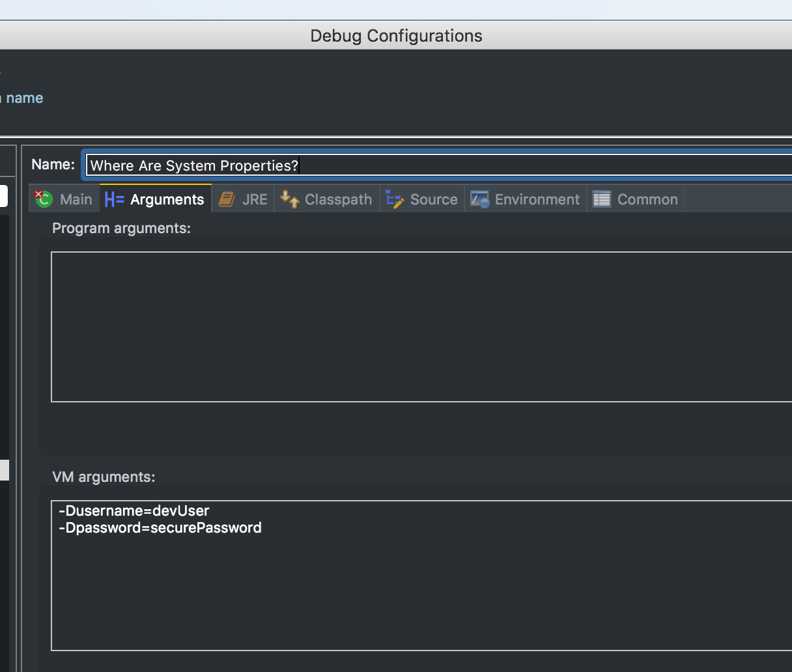Image resolution: width=792 pixels, height=672 pixels.
Task: Select the pencil icon on the Source tab
Action: [x=394, y=199]
